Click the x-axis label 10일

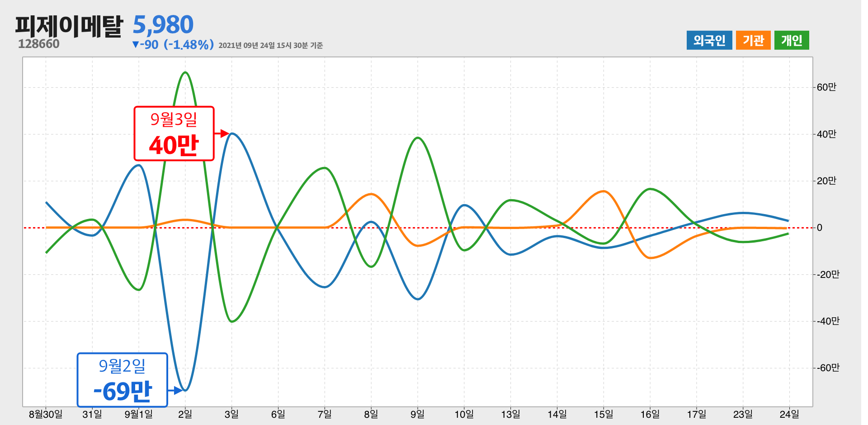pyautogui.click(x=464, y=414)
